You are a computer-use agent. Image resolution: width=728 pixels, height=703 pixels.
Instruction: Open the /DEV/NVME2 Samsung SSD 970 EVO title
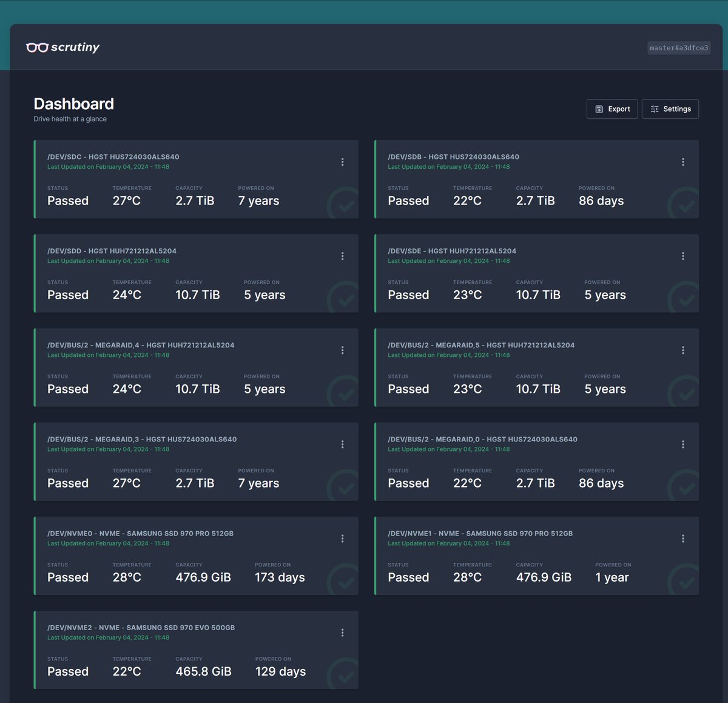tap(141, 627)
